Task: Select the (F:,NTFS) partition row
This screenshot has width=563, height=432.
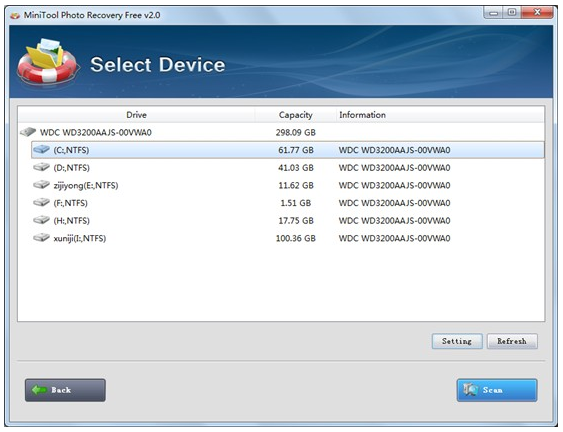Action: 288,203
